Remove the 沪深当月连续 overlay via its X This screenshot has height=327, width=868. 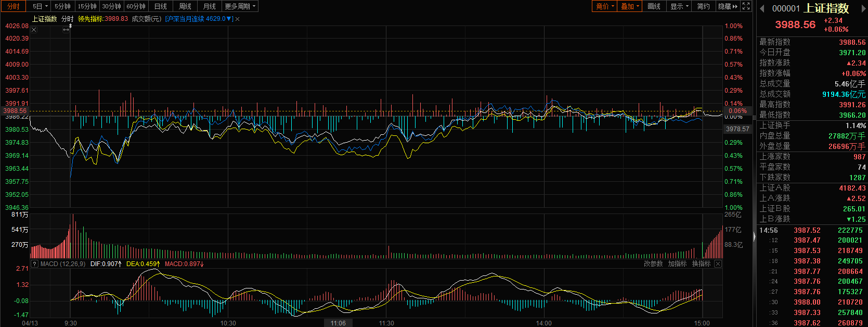point(238,19)
